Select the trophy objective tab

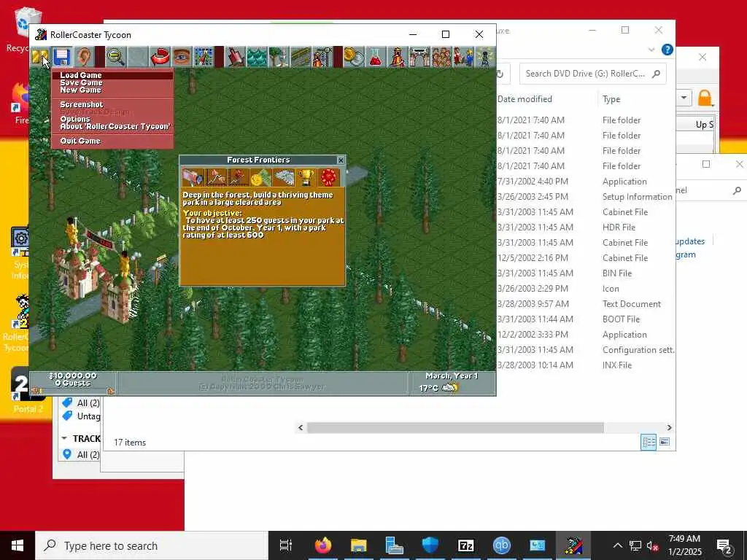click(306, 178)
